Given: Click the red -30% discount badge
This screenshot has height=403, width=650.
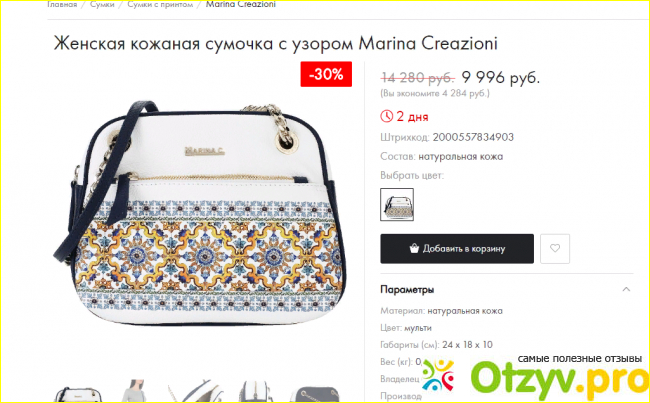Looking at the screenshot, I should pos(326,74).
